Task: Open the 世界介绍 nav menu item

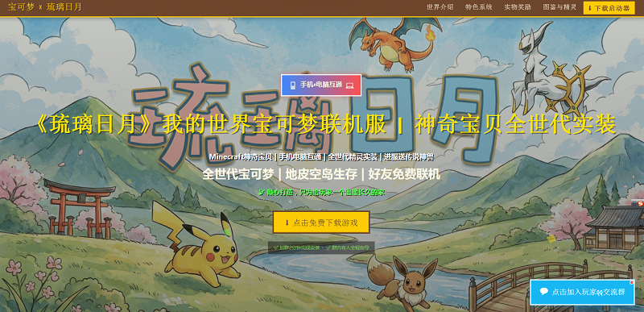Action: [x=440, y=7]
